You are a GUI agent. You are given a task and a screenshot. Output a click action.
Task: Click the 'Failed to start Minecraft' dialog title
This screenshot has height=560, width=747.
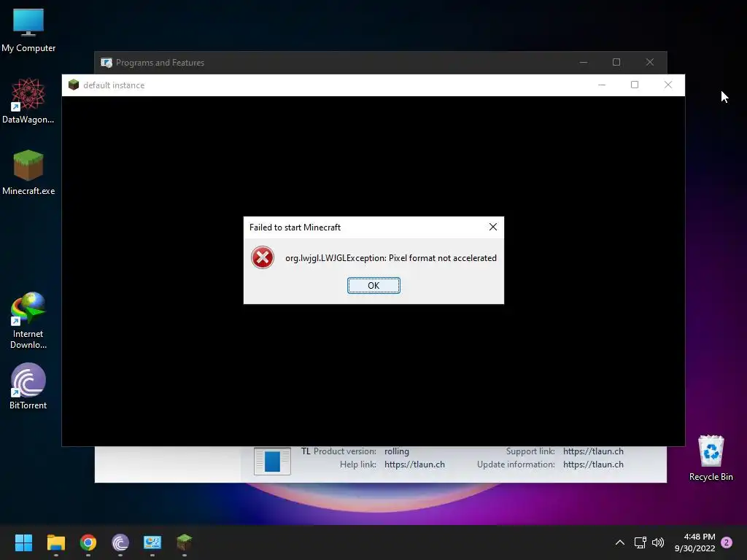295,227
